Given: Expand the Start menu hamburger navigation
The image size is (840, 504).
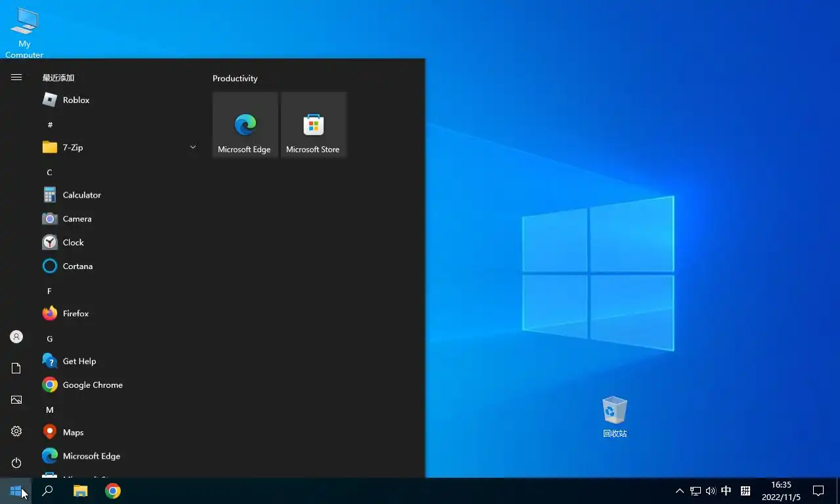Looking at the screenshot, I should [x=16, y=77].
